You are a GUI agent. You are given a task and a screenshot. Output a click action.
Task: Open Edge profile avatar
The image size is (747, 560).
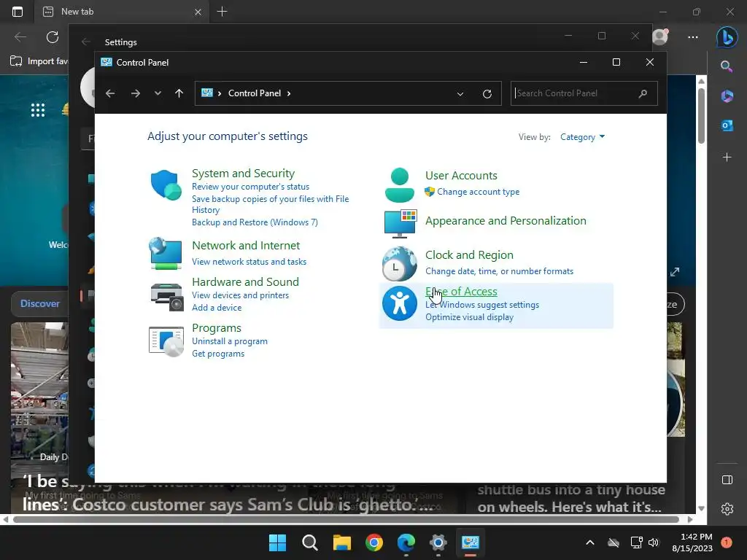point(660,36)
